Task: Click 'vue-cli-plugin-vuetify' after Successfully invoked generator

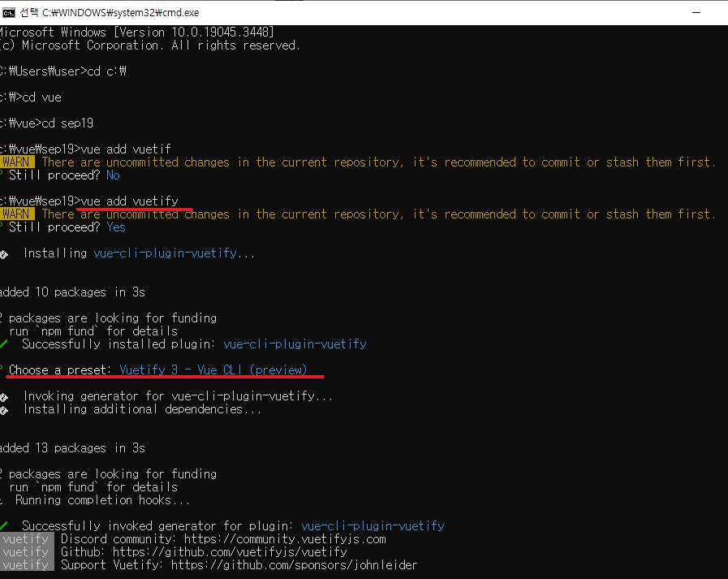Action: (x=373, y=526)
